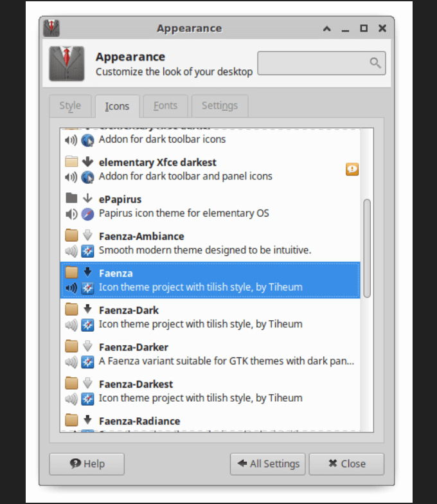Pick the Faenza-Dark icon theme

pyautogui.click(x=129, y=310)
